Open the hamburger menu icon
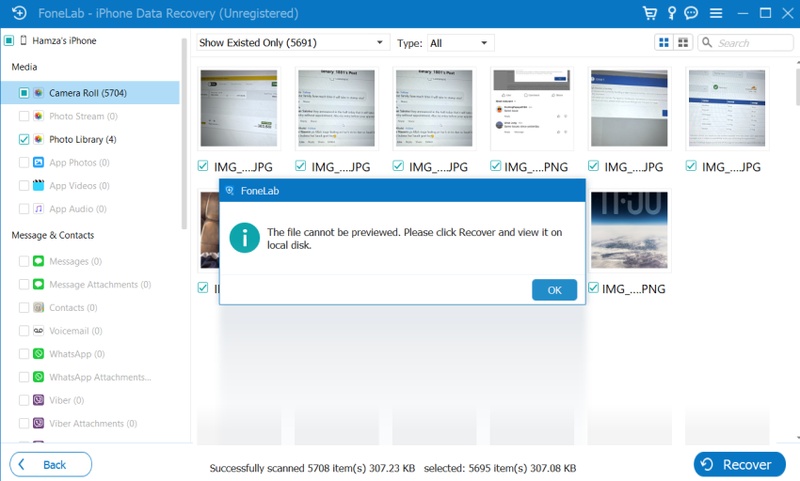The image size is (800, 481). (716, 13)
